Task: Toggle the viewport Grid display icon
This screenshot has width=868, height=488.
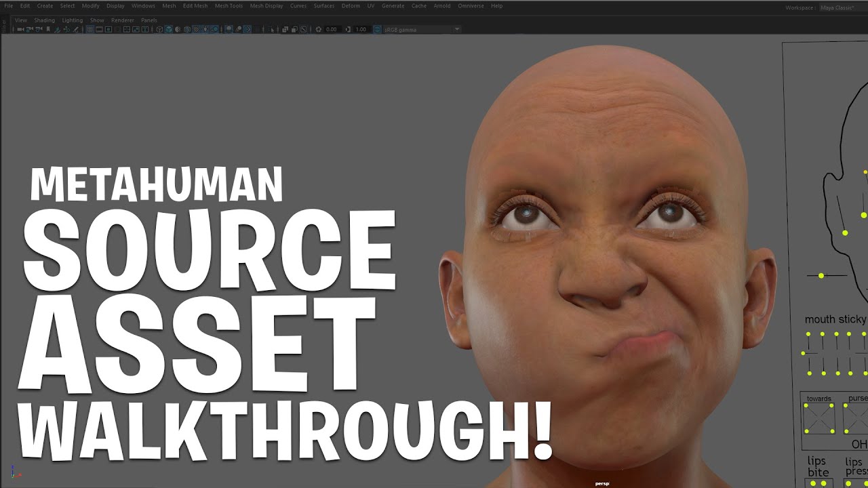Action: [x=90, y=29]
